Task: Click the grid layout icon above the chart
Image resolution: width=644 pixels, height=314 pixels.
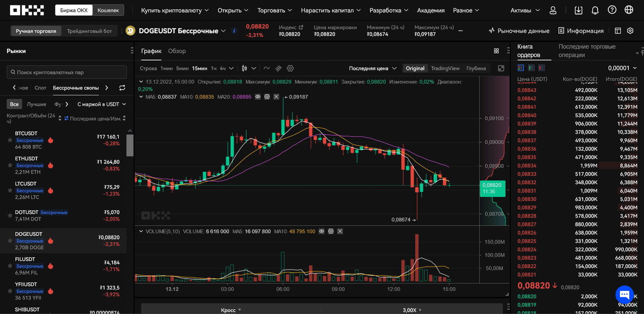Action: pos(496,51)
